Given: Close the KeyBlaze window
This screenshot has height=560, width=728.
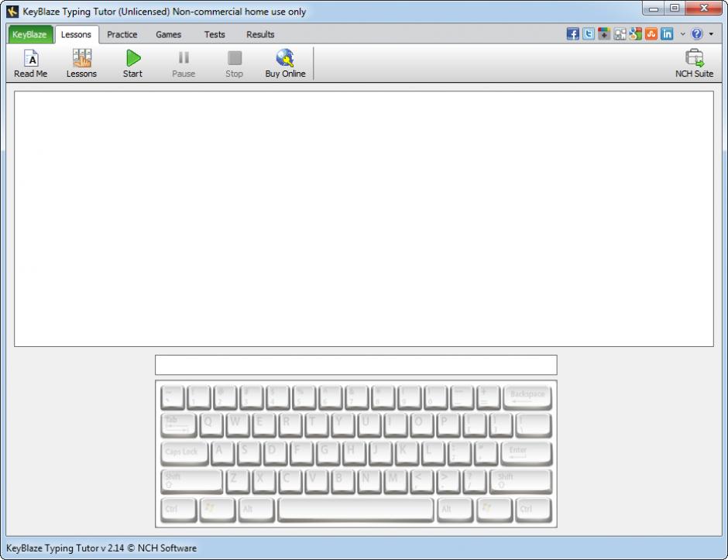Looking at the screenshot, I should click(703, 8).
